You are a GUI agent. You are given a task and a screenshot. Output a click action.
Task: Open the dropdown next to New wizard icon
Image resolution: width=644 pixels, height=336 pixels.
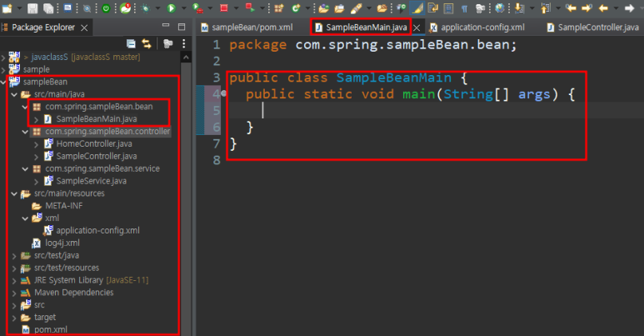pos(19,8)
